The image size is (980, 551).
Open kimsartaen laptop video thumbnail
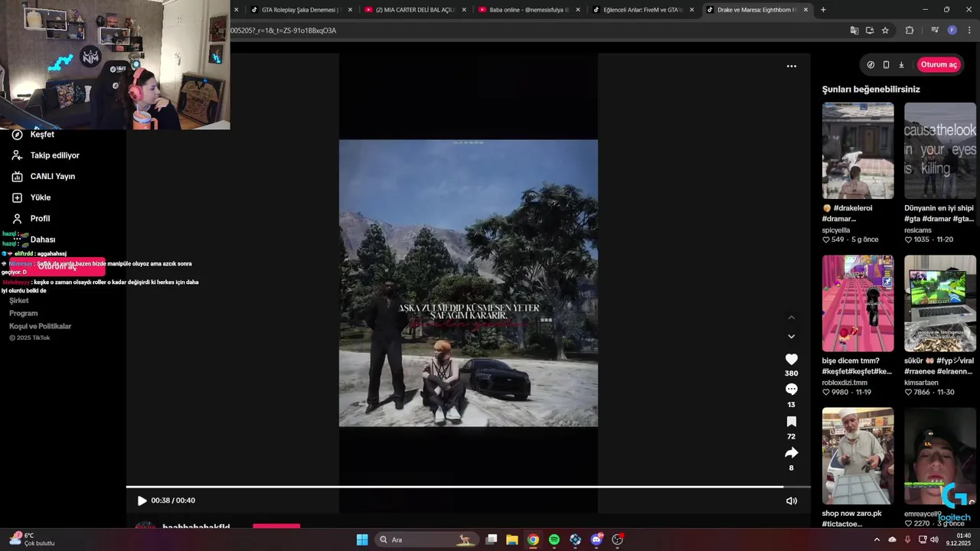click(x=939, y=303)
